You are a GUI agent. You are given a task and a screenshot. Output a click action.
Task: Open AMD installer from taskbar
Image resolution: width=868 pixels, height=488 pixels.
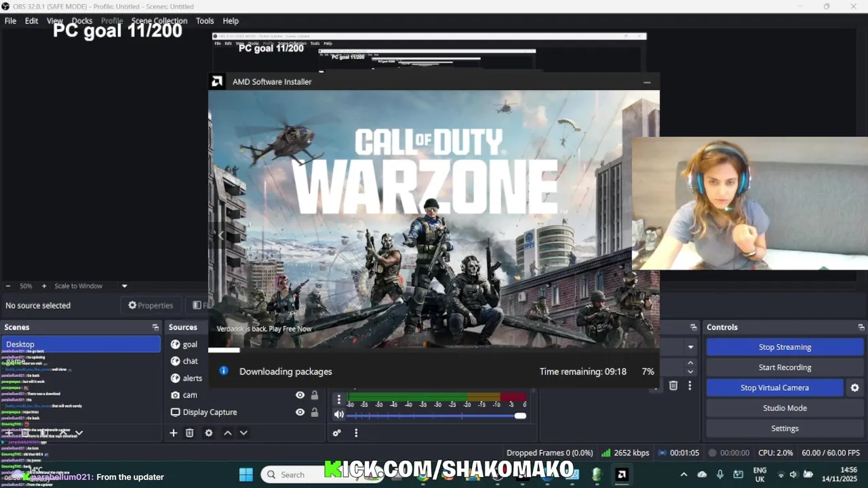621,474
